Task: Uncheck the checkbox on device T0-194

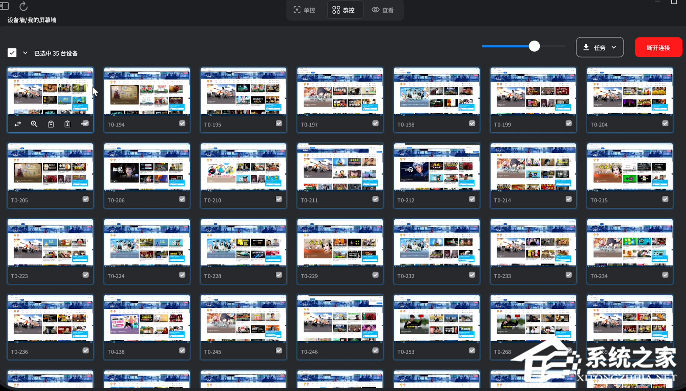Action: pyautogui.click(x=182, y=123)
